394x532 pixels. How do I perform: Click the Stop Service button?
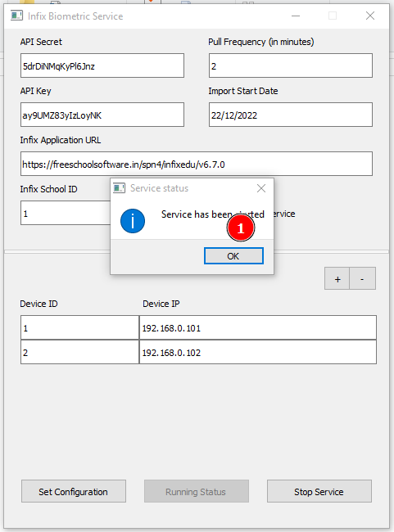(x=319, y=491)
